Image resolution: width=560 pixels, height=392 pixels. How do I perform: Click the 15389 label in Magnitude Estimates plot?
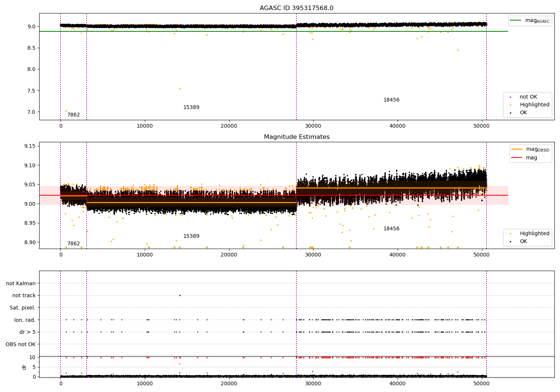[191, 236]
